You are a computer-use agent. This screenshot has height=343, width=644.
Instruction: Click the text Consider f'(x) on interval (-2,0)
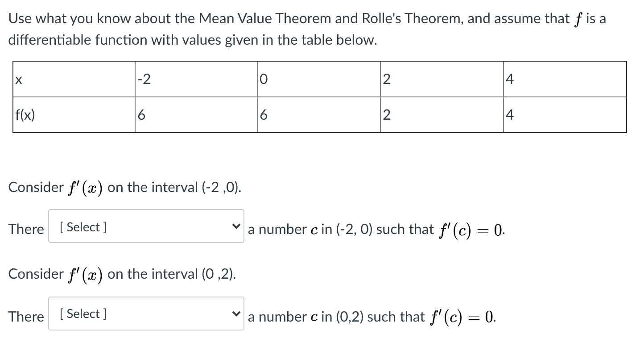coord(125,187)
